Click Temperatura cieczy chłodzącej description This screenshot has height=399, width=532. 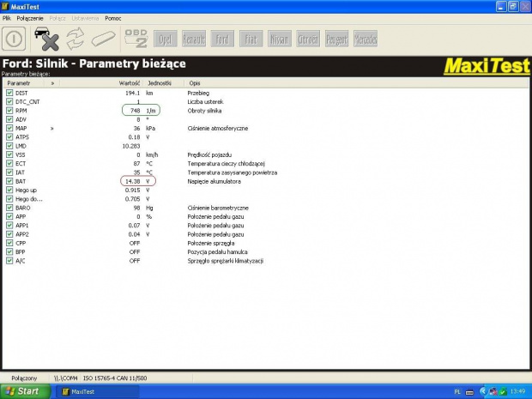click(x=226, y=164)
